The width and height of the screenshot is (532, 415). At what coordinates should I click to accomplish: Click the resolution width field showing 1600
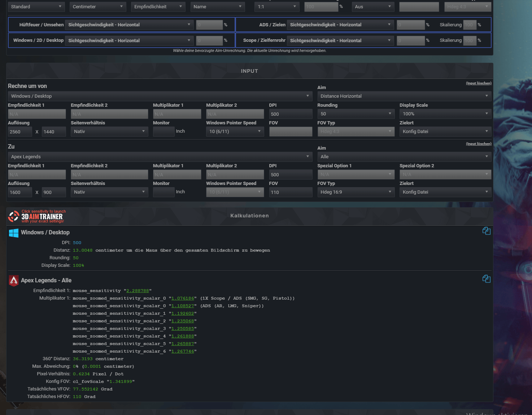pos(20,192)
